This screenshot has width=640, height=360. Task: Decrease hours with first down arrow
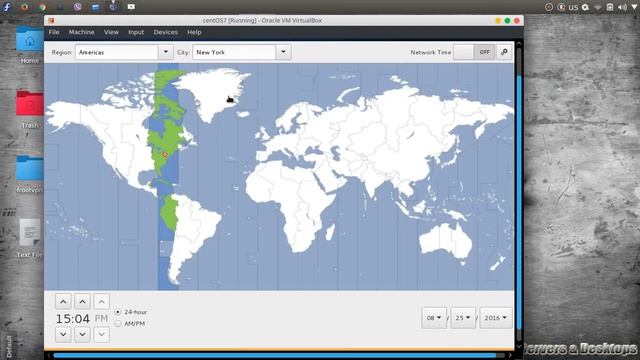(x=63, y=334)
